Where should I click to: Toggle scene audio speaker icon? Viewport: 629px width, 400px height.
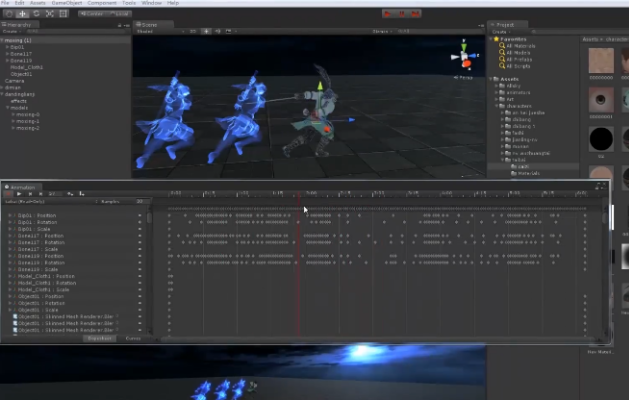(x=217, y=31)
